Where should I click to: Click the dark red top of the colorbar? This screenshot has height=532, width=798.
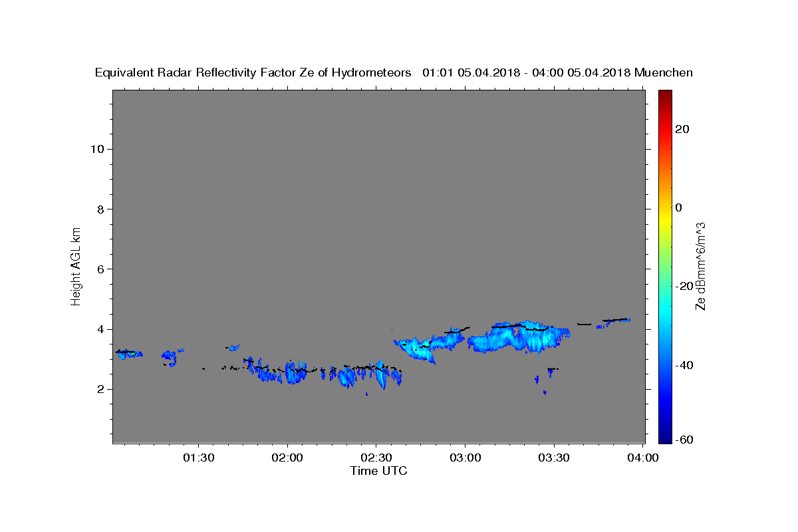click(664, 96)
